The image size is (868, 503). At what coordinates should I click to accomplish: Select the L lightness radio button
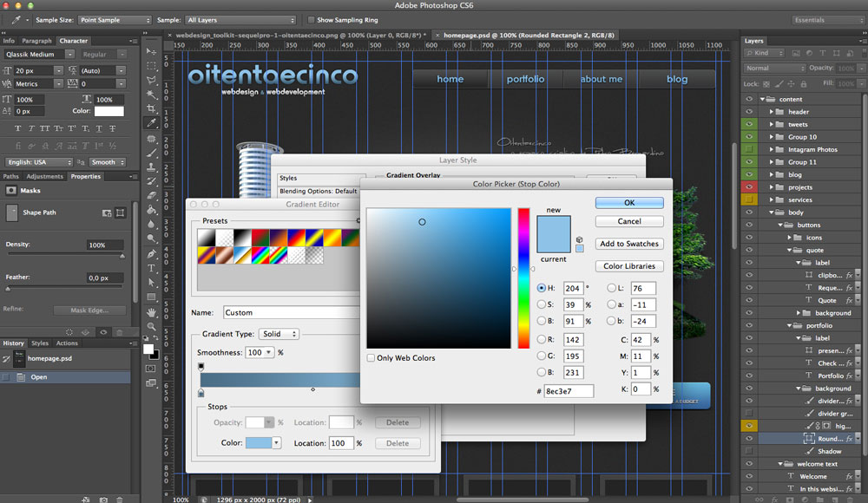(x=611, y=288)
